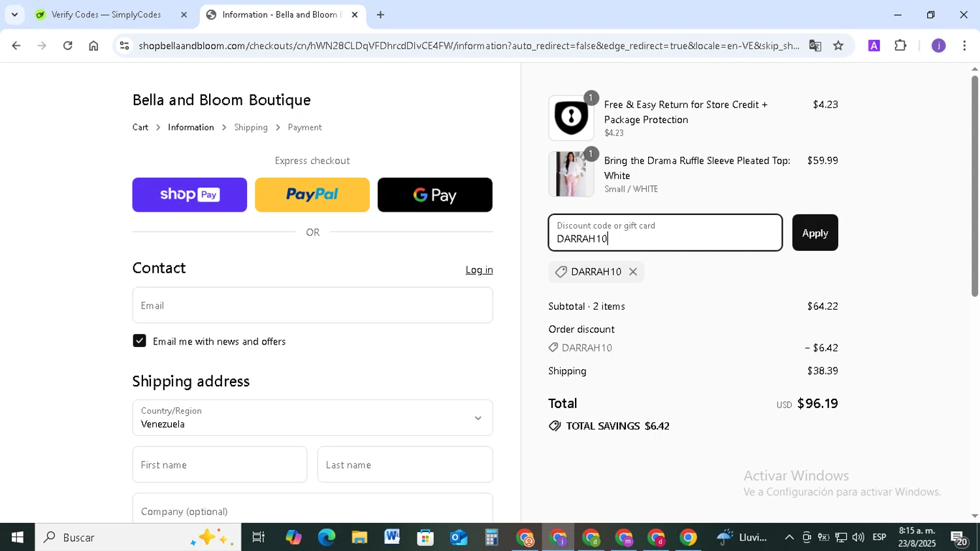This screenshot has height=551, width=980.
Task: Focus the discount code or gift card field
Action: coord(665,233)
